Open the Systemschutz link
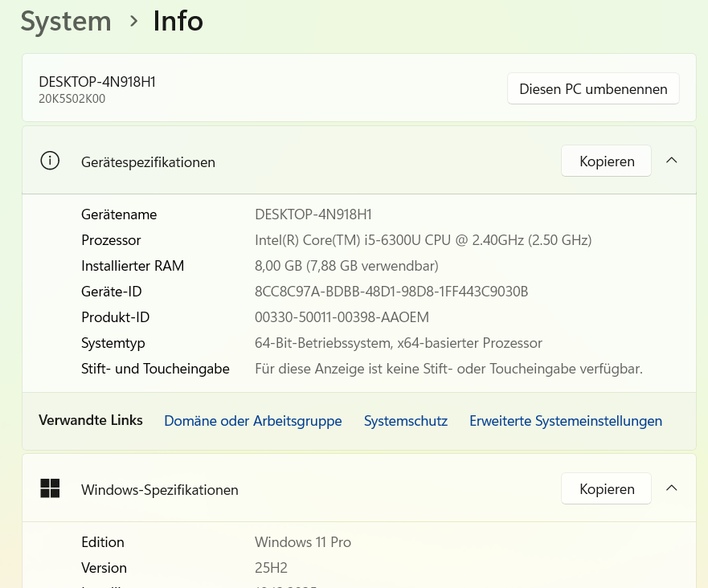This screenshot has width=708, height=588. (406, 421)
